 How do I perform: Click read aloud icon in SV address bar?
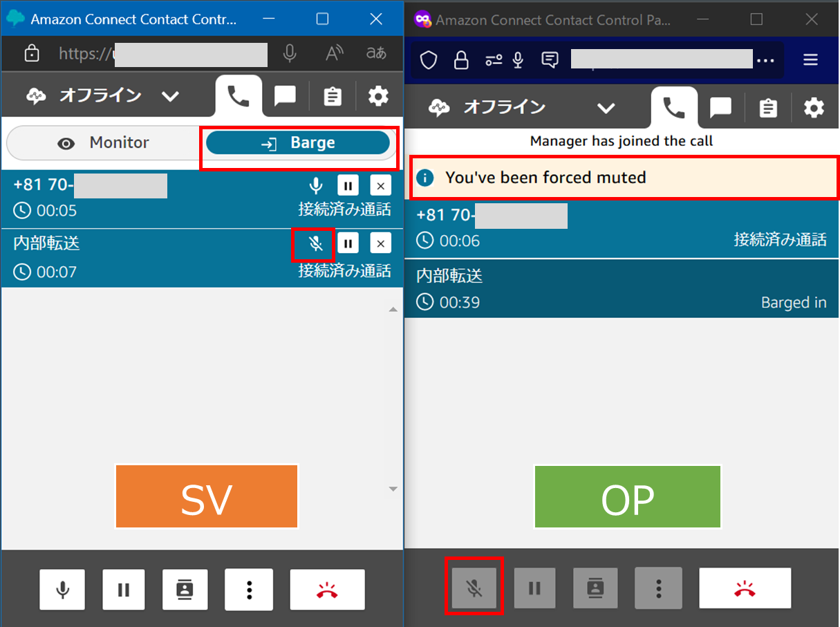point(335,53)
